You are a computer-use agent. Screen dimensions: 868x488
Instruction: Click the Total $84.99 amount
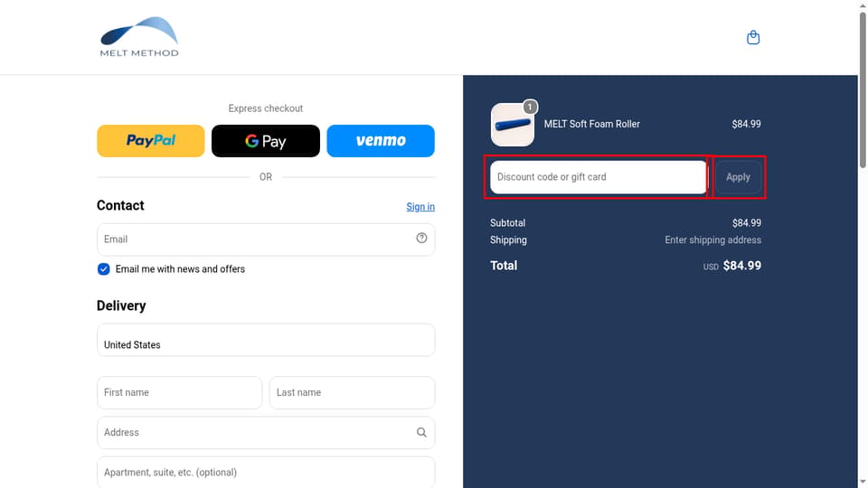coord(741,266)
